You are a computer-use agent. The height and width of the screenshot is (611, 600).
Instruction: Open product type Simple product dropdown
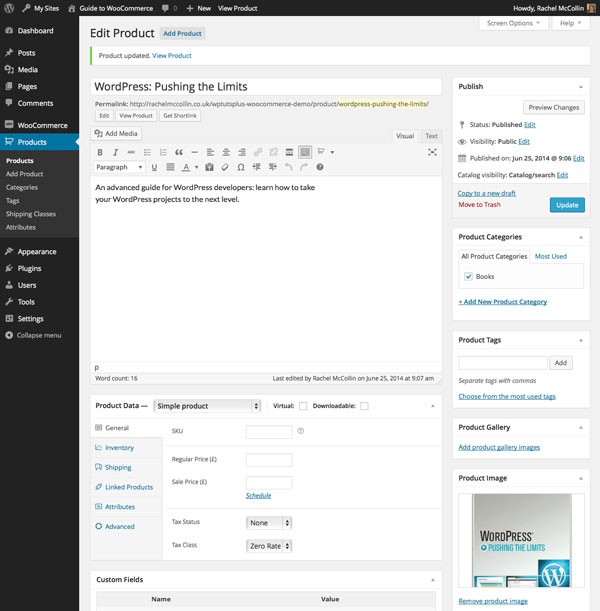tap(207, 406)
